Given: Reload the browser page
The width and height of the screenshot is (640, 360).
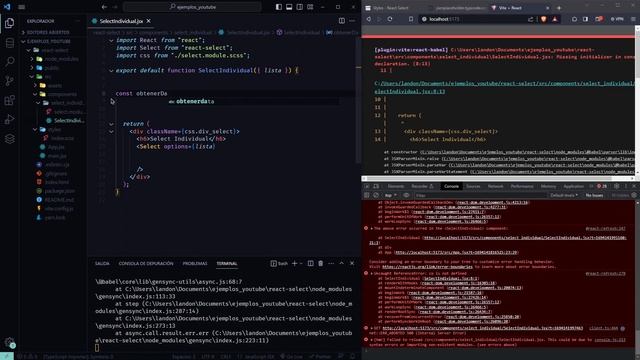Looking at the screenshot, I should pos(390,19).
